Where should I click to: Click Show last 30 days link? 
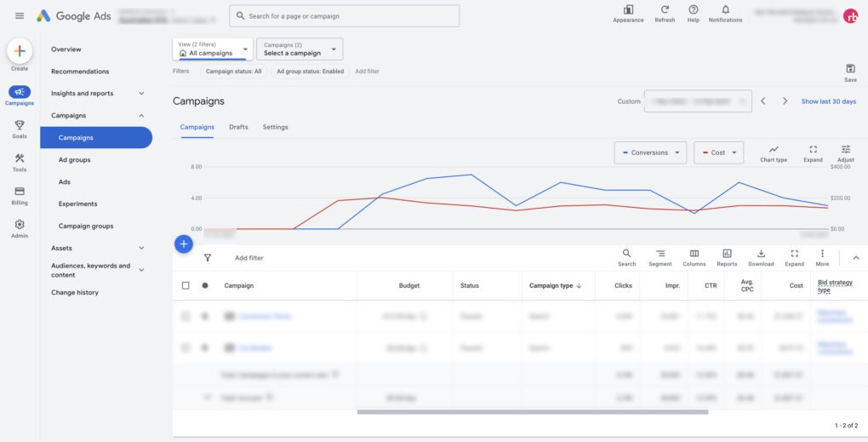829,101
